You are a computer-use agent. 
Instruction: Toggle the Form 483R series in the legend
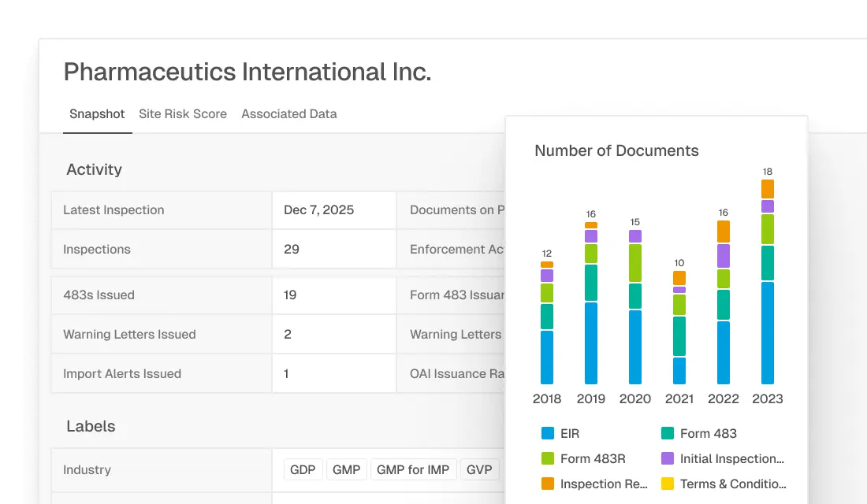(583, 458)
